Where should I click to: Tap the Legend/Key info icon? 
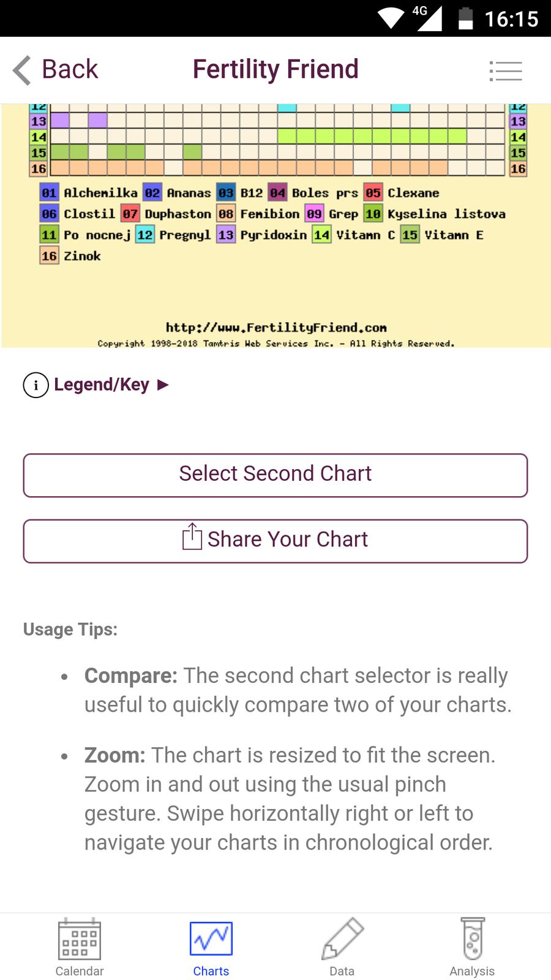36,385
